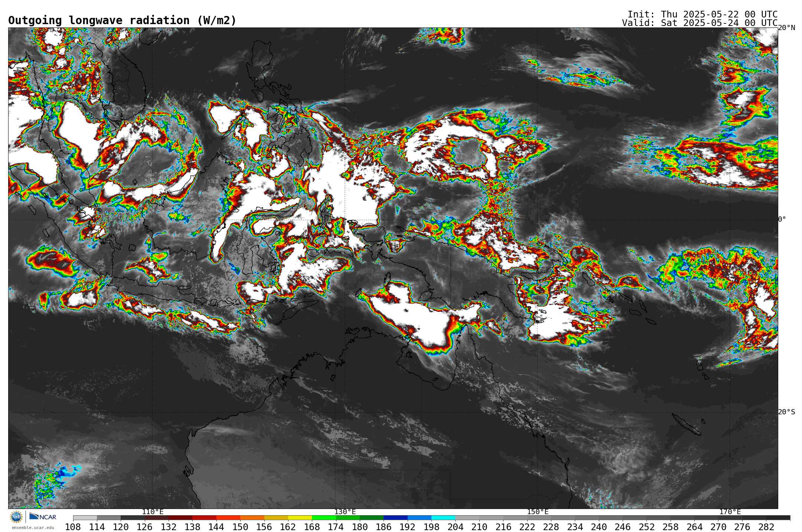This screenshot has width=802, height=532.
Task: Click the bright red-orange 144-150 colorbar swatch
Action: 228,518
